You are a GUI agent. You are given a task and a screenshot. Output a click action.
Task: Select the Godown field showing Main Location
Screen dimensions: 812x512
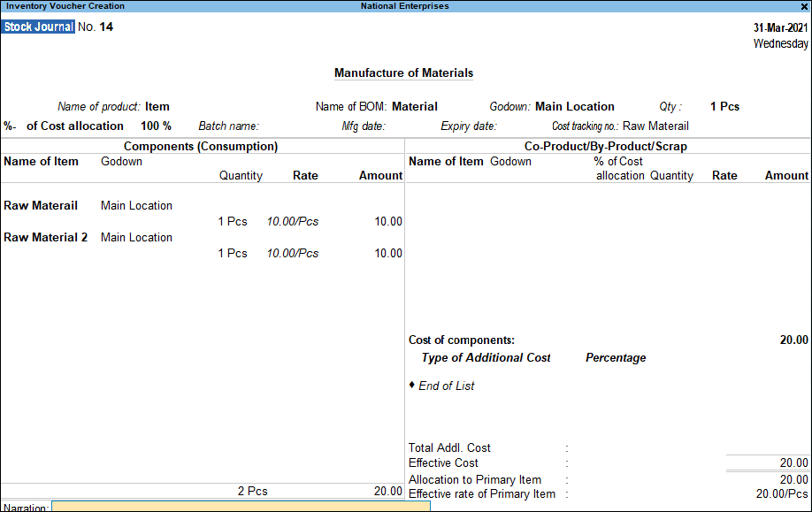tap(576, 106)
